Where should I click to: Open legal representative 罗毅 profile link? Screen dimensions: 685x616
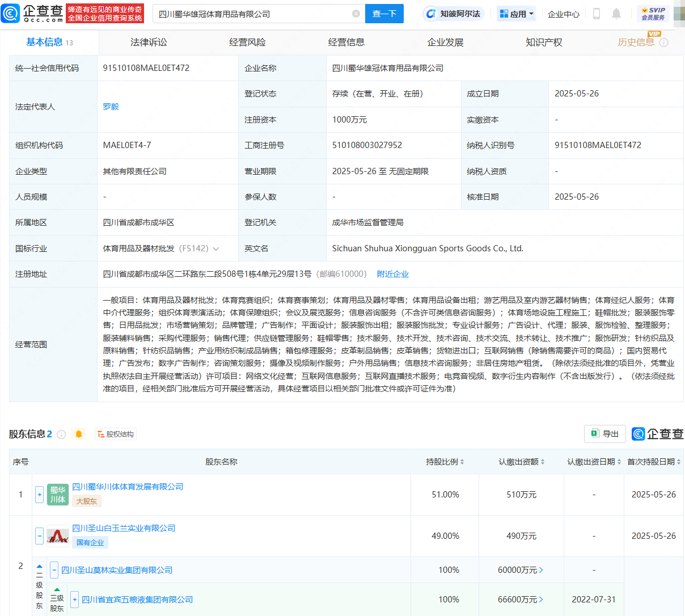[111, 107]
